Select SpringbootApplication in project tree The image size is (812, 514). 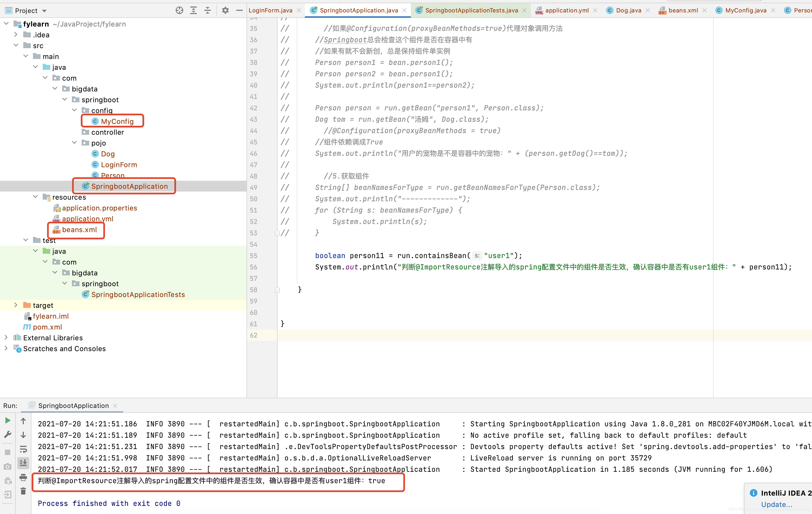(x=129, y=186)
